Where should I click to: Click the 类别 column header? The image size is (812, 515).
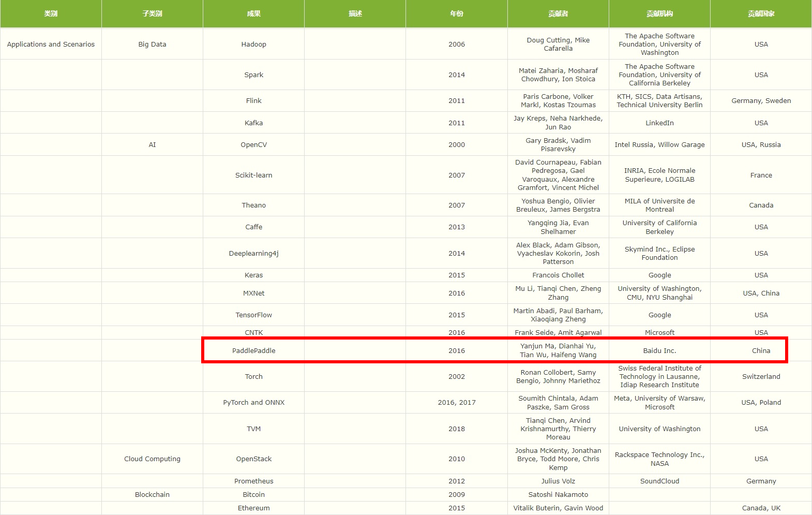coord(51,13)
